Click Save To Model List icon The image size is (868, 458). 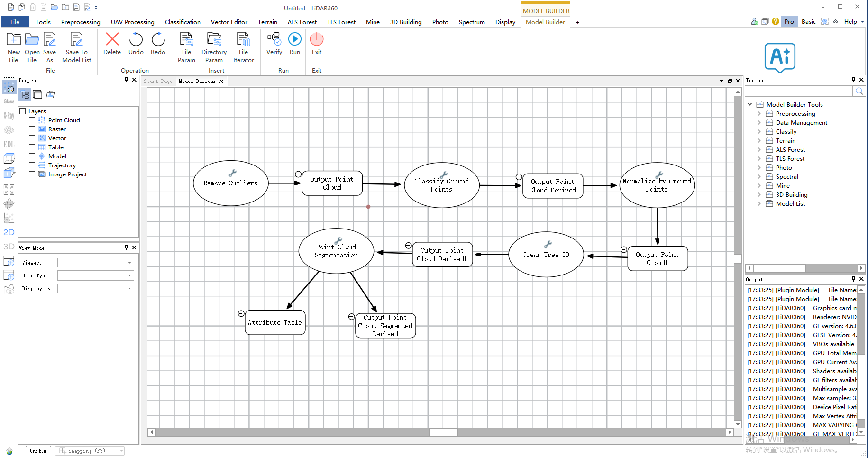point(76,46)
